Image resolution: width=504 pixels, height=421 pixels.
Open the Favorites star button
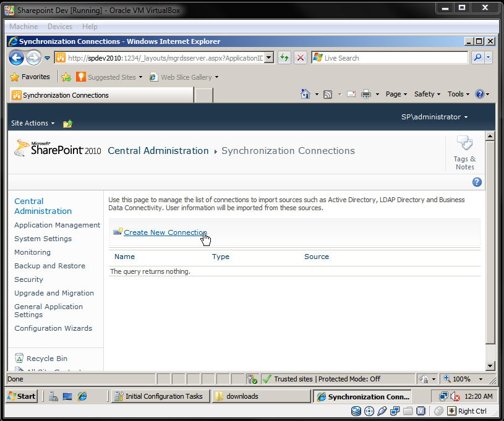30,77
